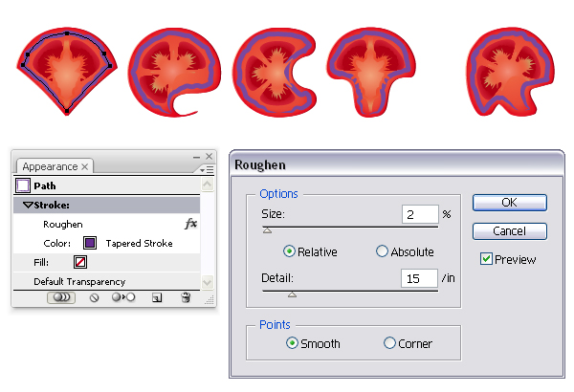Screen dimensions: 574x392
Task: Click the Path thumbnail in Appearance panel
Action: [x=22, y=185]
